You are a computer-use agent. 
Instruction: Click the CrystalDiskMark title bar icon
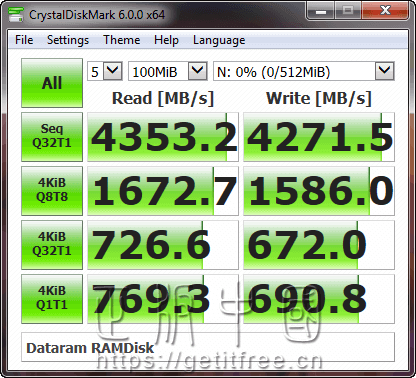tap(16, 14)
